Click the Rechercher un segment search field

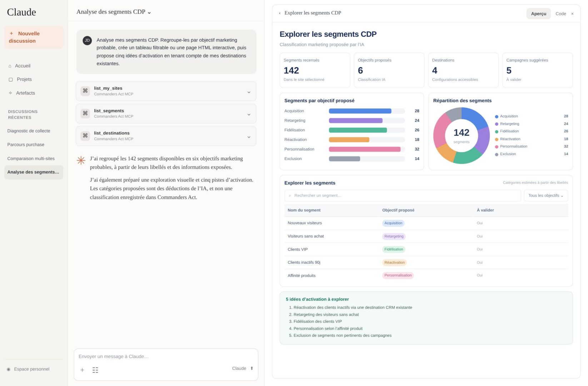tap(403, 196)
